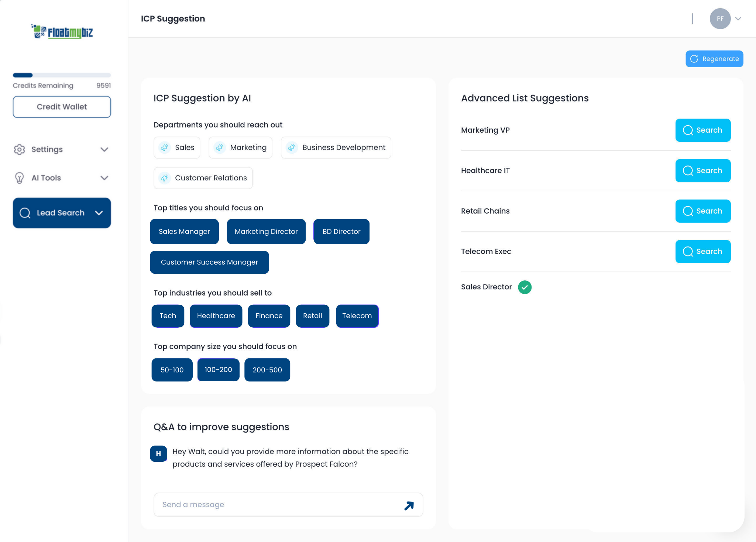Click the H avatar in Q&A
The width and height of the screenshot is (756, 542).
pyautogui.click(x=158, y=454)
